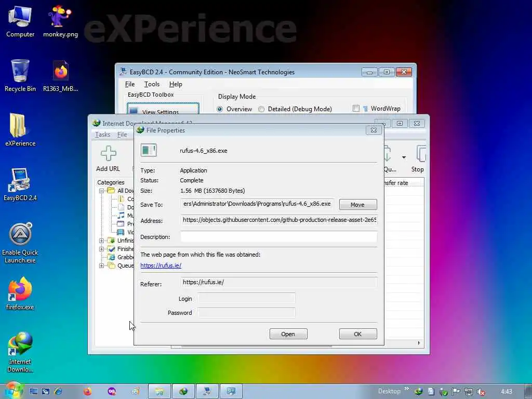Click the Action Center flag tray icon
The height and width of the screenshot is (399, 532).
point(456,392)
